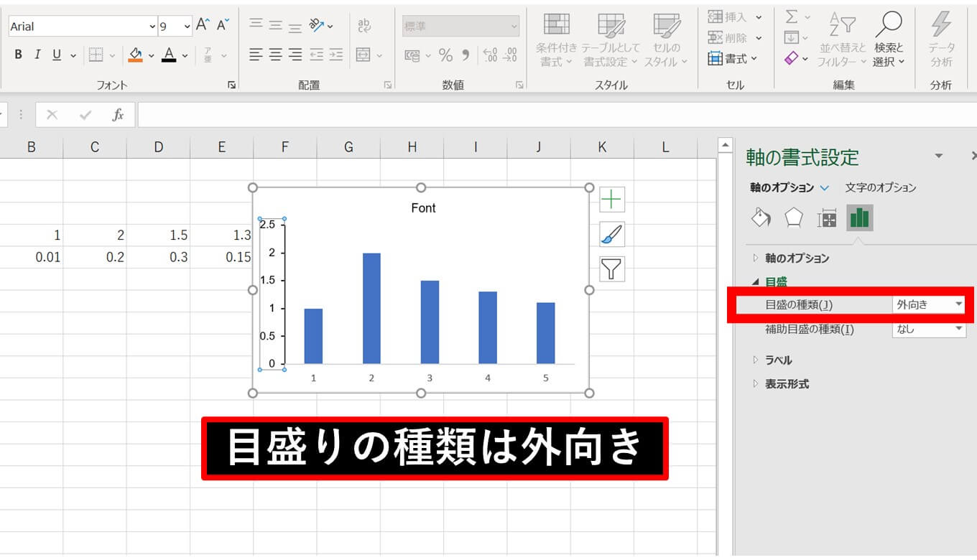Align text left

(x=256, y=55)
